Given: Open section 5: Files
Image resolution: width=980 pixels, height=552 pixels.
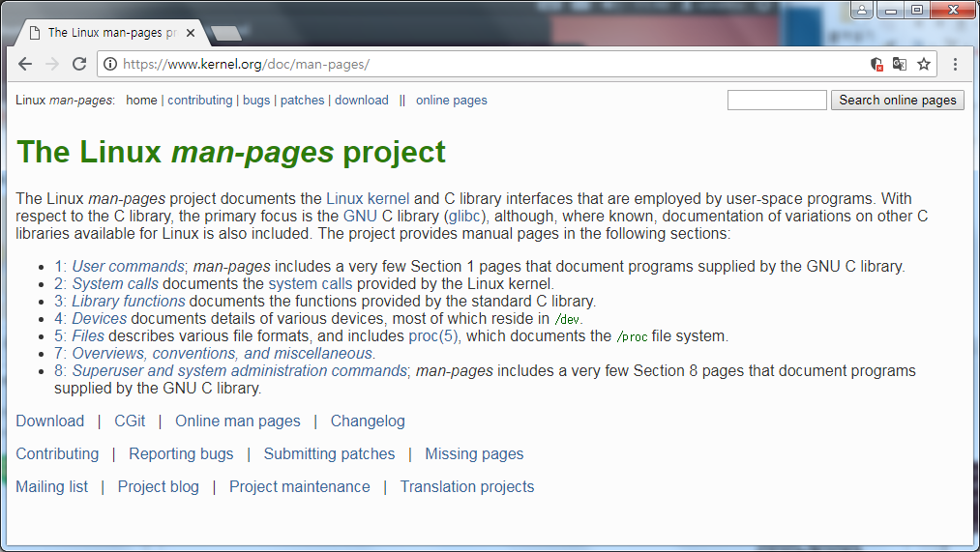Looking at the screenshot, I should [x=79, y=336].
